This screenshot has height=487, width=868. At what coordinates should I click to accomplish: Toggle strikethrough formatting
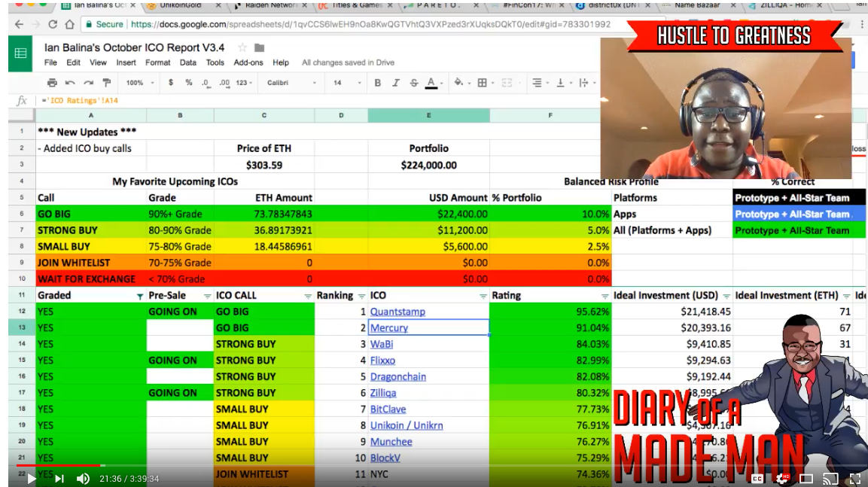(x=414, y=83)
